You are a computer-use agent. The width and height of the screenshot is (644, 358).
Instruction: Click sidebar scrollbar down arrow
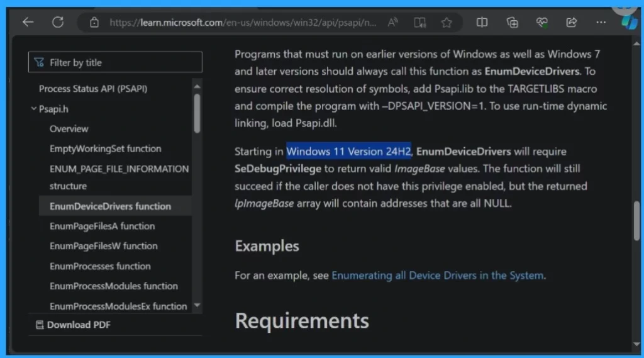coord(197,305)
